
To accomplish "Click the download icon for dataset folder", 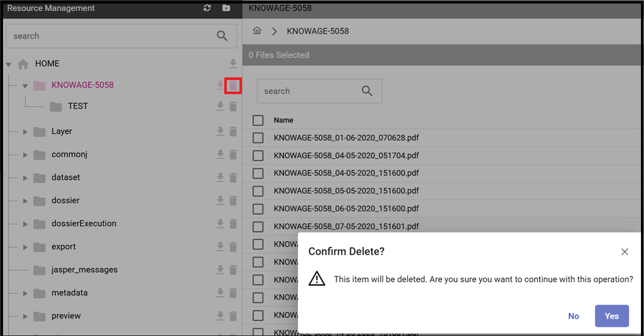I will [220, 178].
